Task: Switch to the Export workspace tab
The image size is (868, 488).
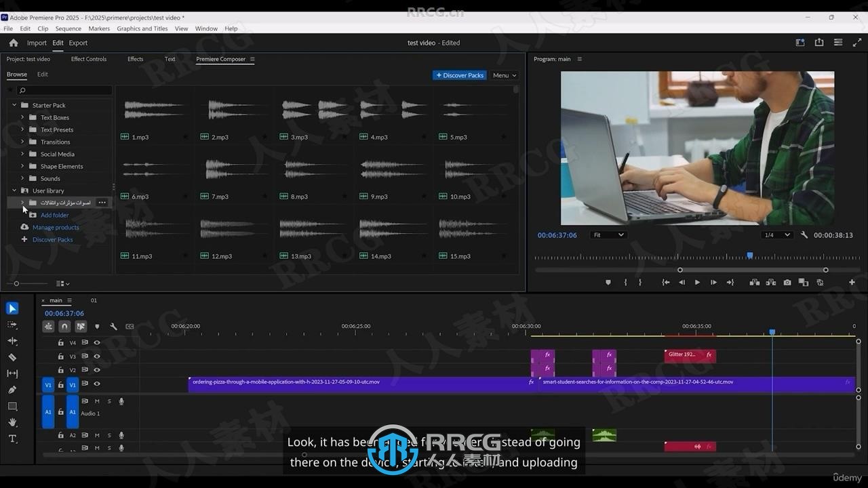Action: 78,43
